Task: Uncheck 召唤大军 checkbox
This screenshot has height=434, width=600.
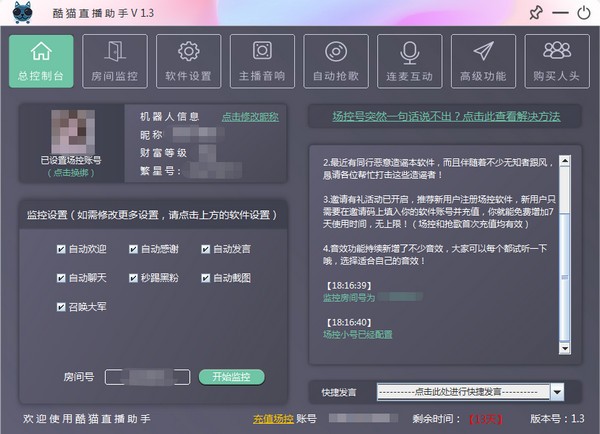Action: 61,307
